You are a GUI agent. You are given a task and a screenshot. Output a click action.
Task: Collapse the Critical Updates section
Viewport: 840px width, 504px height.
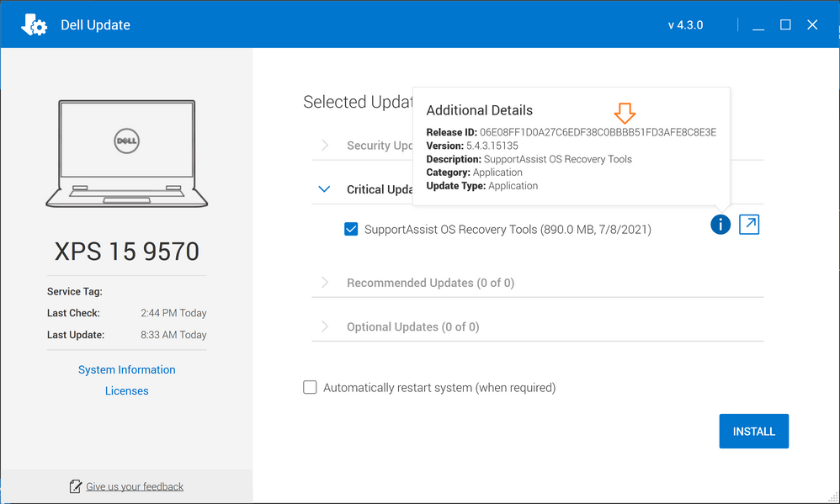[x=324, y=189]
